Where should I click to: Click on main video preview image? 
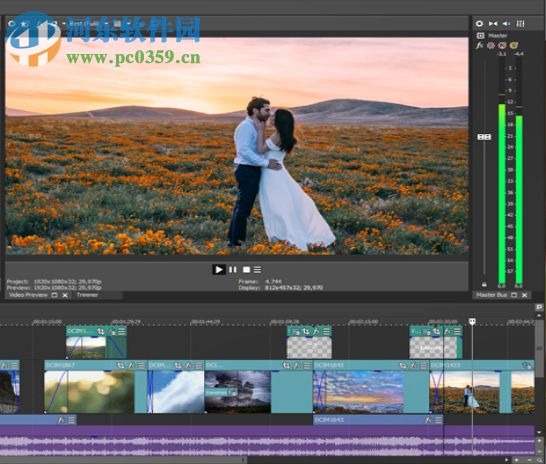click(x=237, y=146)
